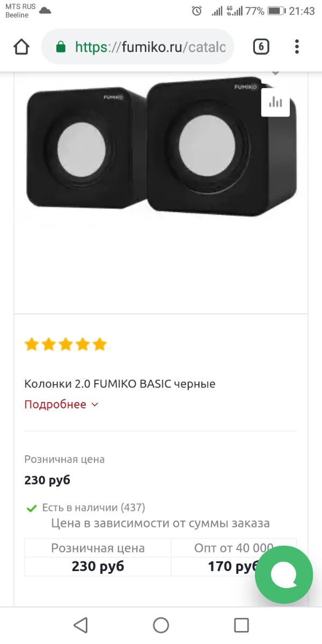Click the five-star rating
Viewport: 322px width, 644px height.
(x=65, y=344)
